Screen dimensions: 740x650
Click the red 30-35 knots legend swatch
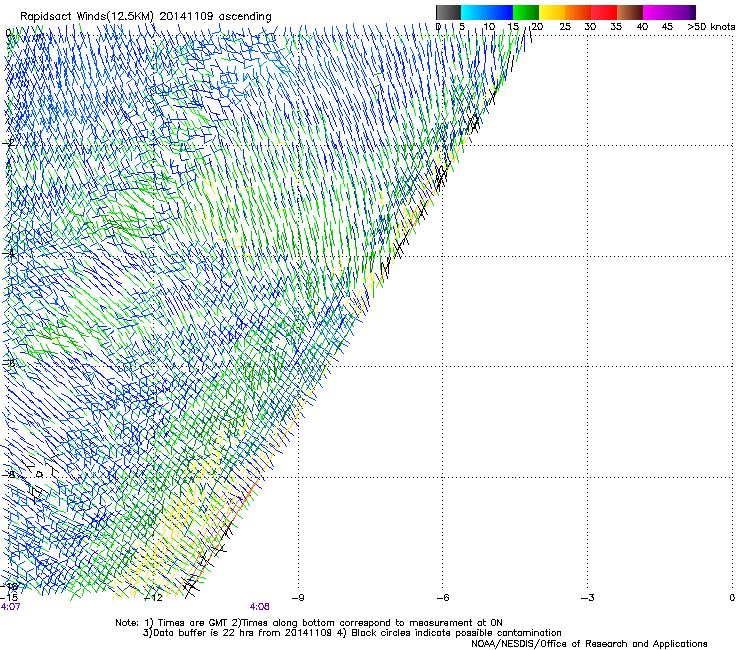pyautogui.click(x=604, y=12)
